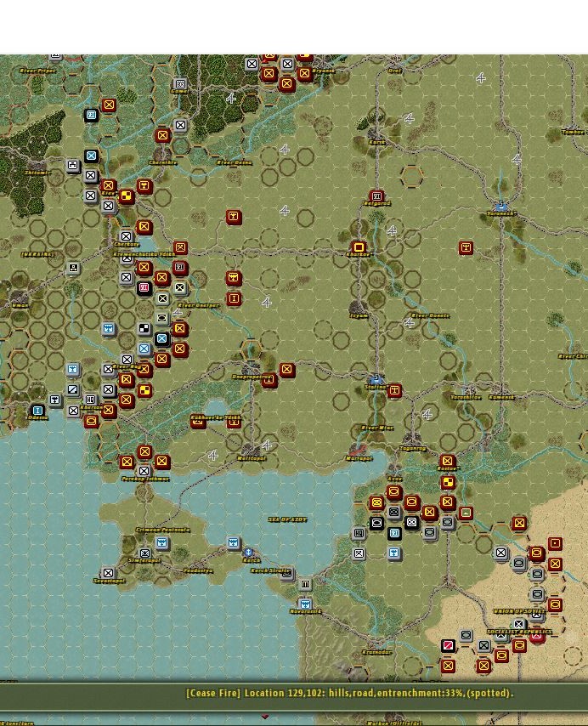Click the red Mariupol city hex
Screen dimensions: 588x726
tap(359, 450)
